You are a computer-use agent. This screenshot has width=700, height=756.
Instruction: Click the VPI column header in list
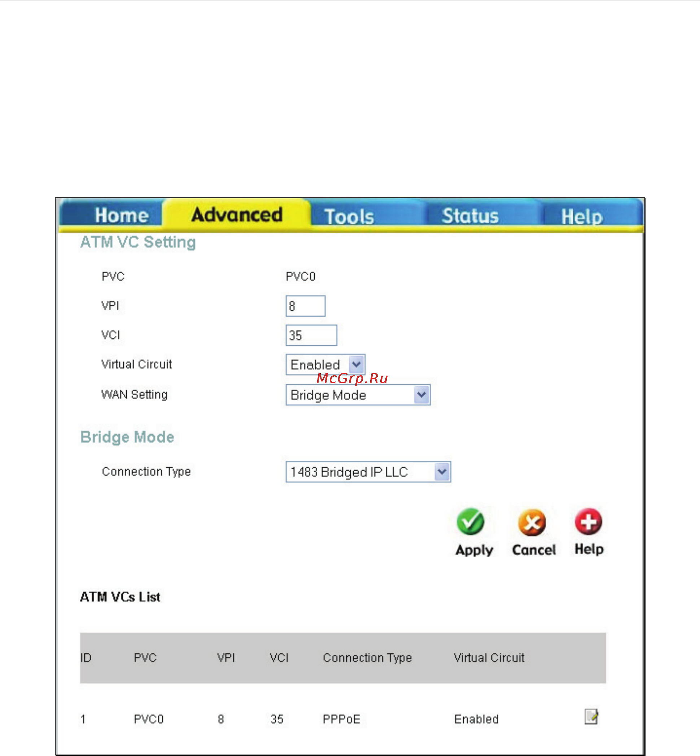coord(226,657)
